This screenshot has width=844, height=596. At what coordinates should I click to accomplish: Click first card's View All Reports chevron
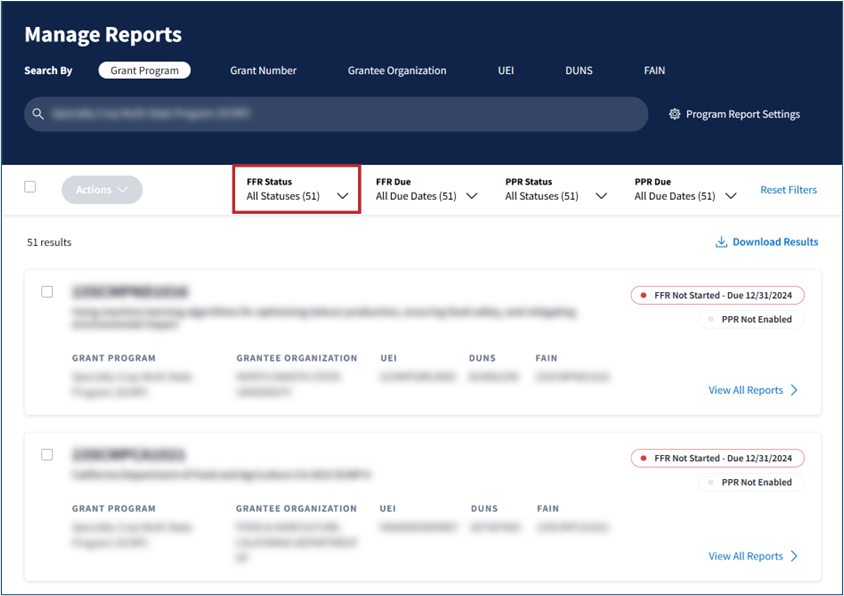tap(795, 390)
